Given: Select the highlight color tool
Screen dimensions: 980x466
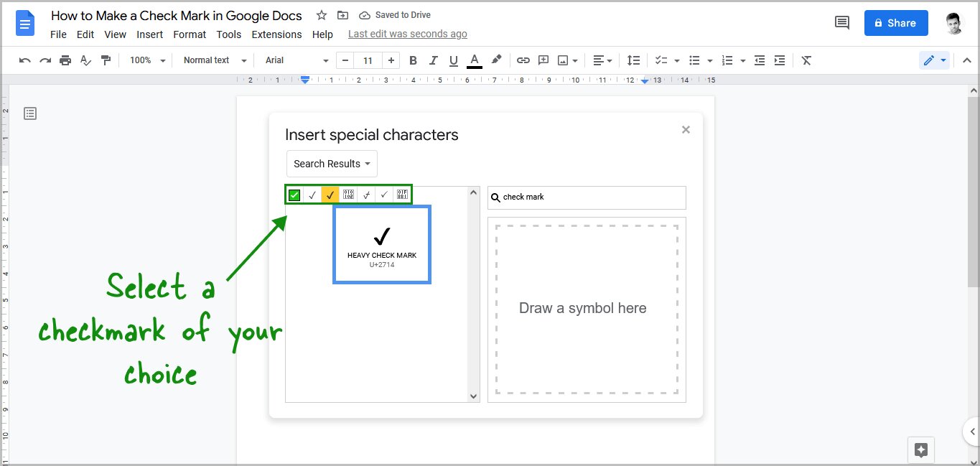Looking at the screenshot, I should (x=496, y=60).
